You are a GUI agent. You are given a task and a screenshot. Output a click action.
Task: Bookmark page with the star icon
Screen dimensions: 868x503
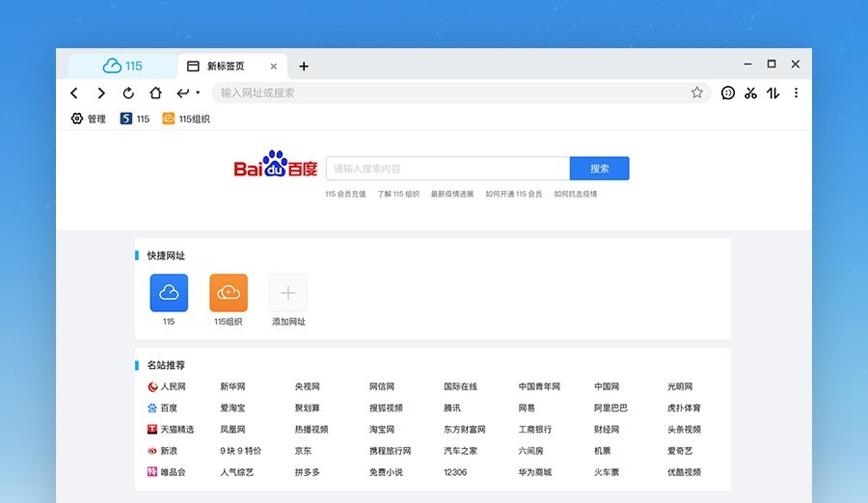coord(697,93)
